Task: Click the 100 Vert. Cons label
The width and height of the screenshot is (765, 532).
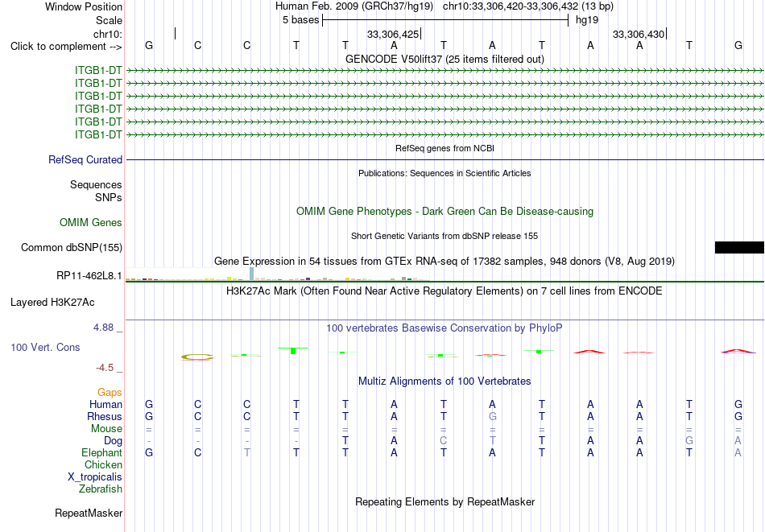Action: tap(45, 348)
